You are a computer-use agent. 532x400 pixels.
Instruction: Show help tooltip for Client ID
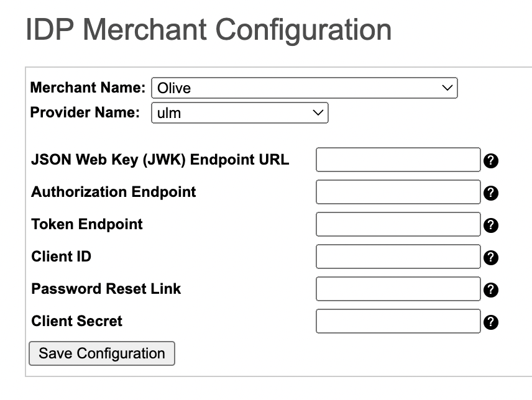click(491, 258)
